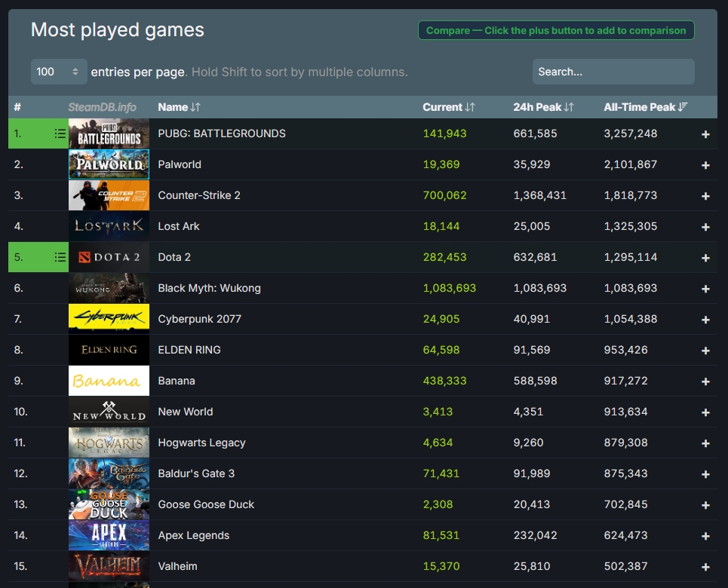Click the list icon on PUBG row
The height and width of the screenshot is (588, 728).
point(60,133)
